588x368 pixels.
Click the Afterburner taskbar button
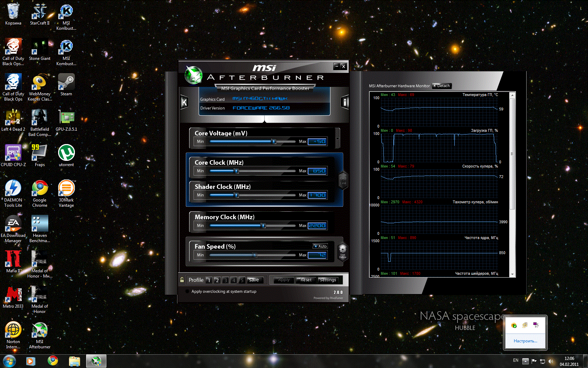coord(96,361)
